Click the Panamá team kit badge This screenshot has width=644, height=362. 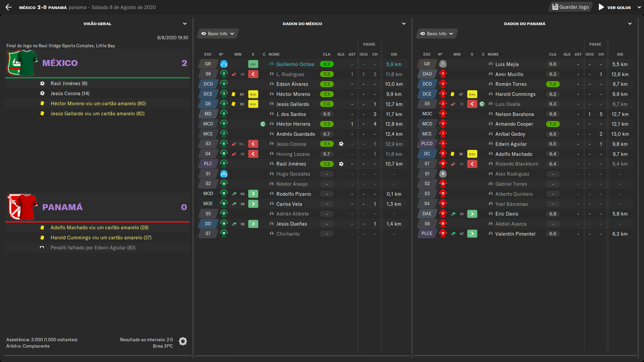pyautogui.click(x=22, y=207)
